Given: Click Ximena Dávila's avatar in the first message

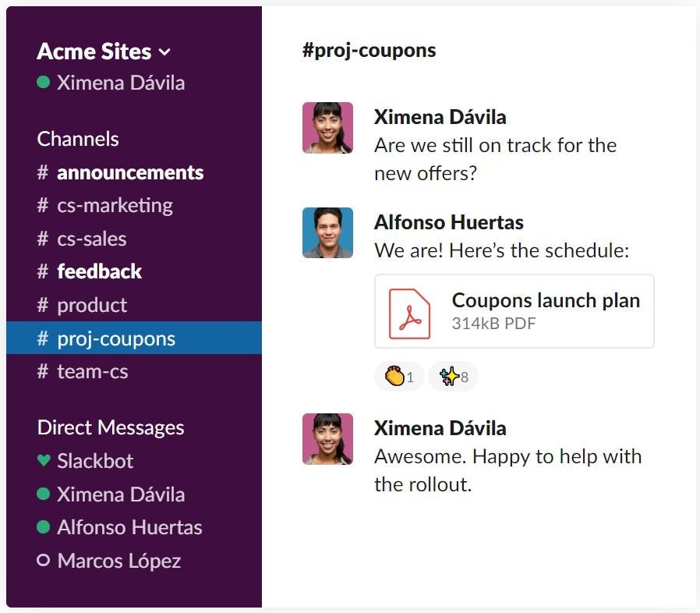Looking at the screenshot, I should tap(327, 128).
